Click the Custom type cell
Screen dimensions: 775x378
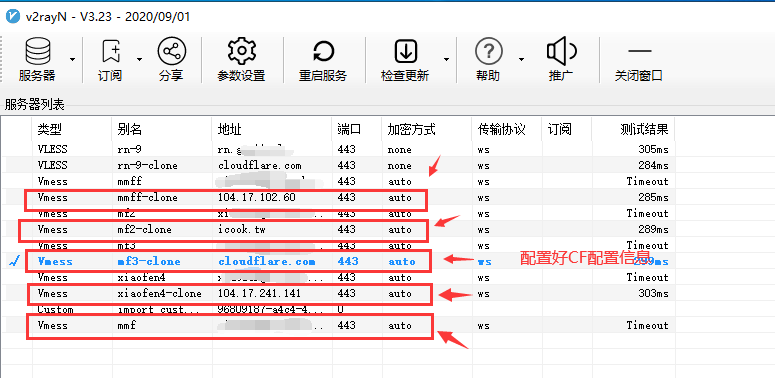click(x=55, y=310)
